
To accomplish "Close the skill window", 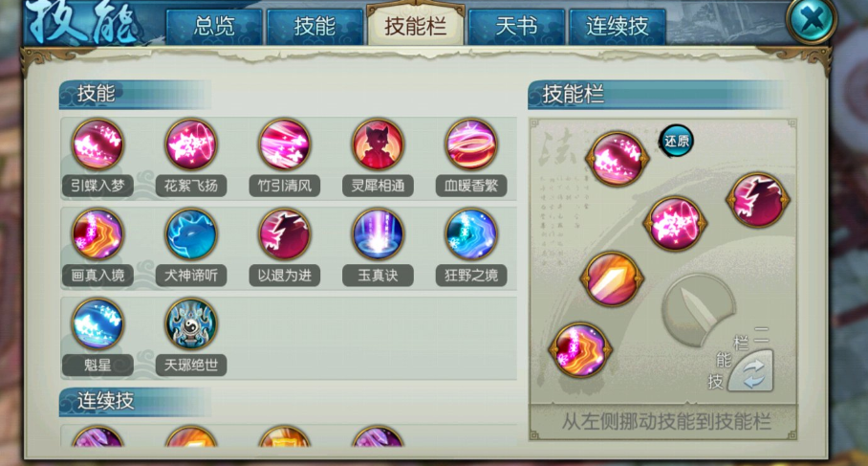I will pos(812,20).
